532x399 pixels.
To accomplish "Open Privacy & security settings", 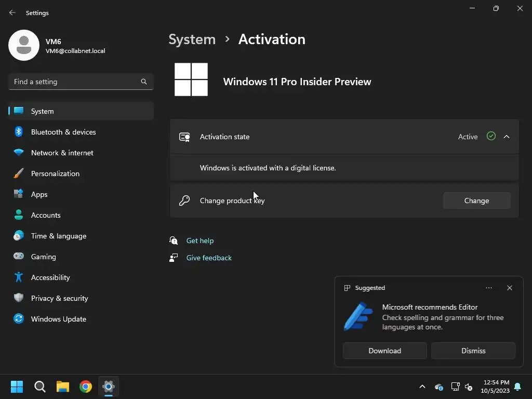I will pos(81,298).
